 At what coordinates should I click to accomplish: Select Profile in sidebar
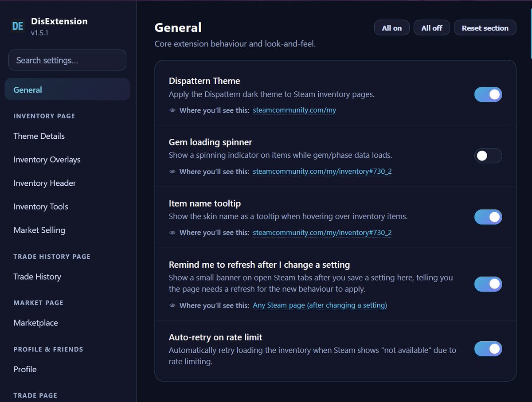[x=25, y=369]
